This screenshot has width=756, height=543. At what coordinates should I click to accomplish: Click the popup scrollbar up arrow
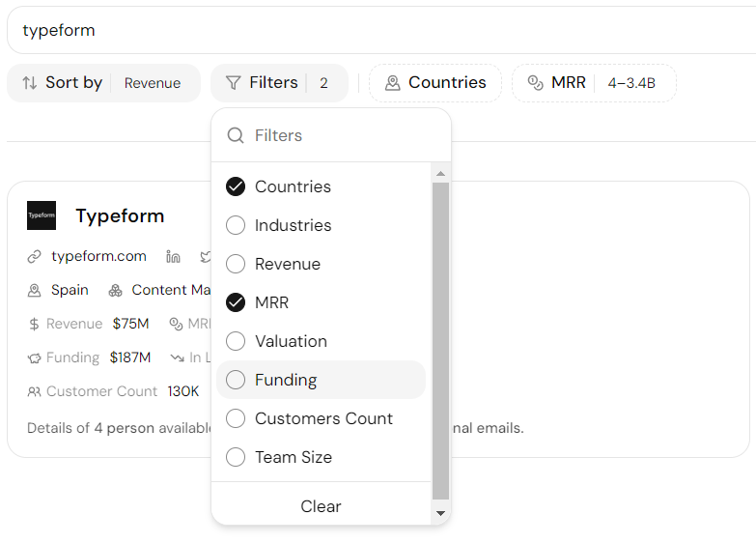point(440,173)
